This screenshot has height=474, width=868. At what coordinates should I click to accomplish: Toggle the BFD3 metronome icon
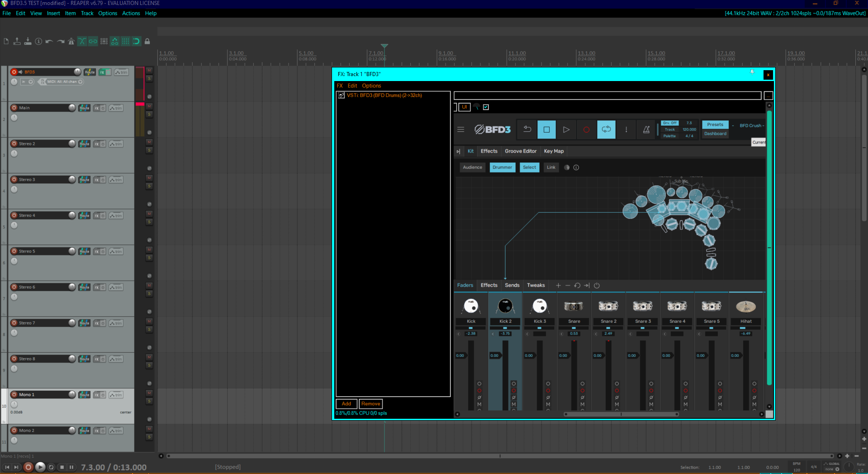click(646, 129)
